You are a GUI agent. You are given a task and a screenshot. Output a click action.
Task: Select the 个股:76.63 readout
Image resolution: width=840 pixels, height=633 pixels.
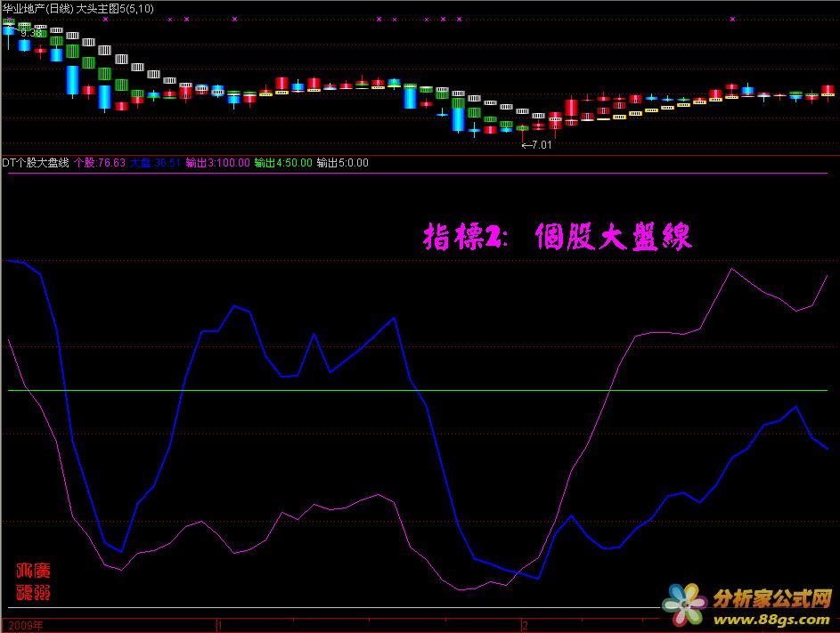click(x=100, y=163)
